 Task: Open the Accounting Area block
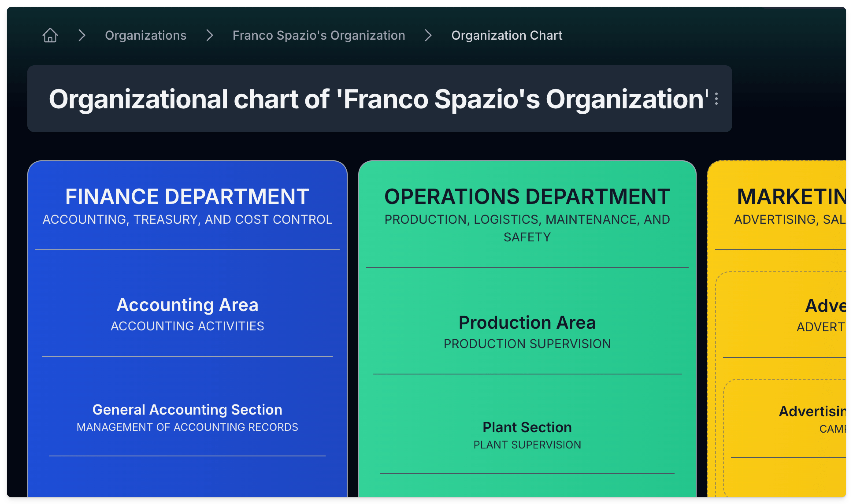pyautogui.click(x=187, y=305)
